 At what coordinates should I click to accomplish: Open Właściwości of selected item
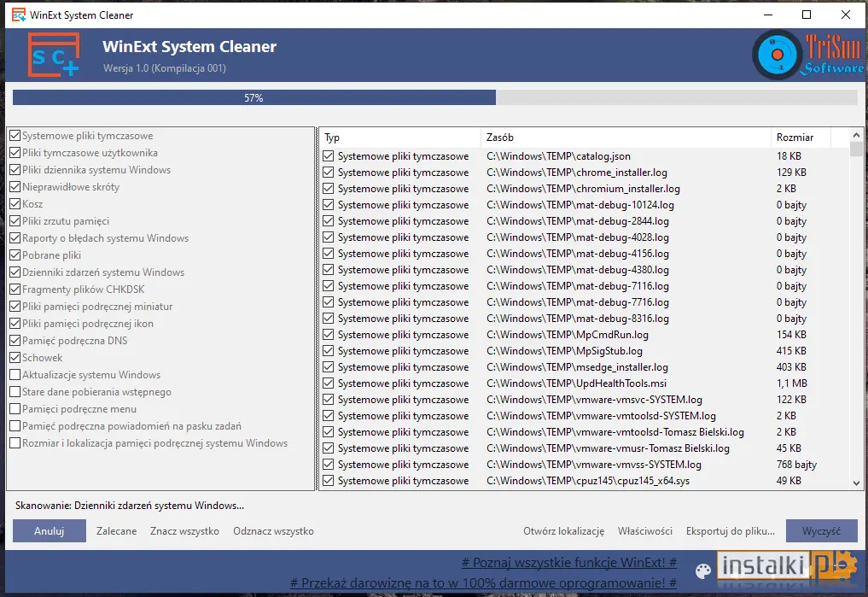(645, 531)
